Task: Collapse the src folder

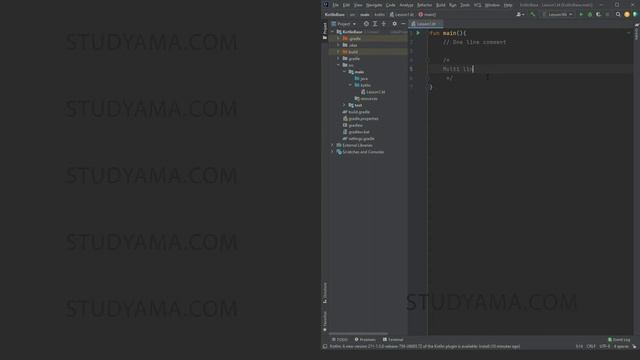Action: (x=338, y=65)
